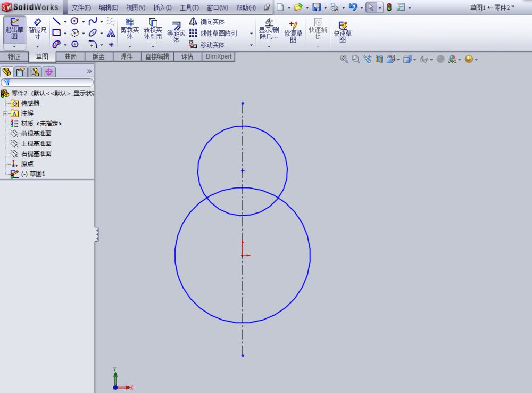Select the 智能尺寸 smart dimension tool

37,29
